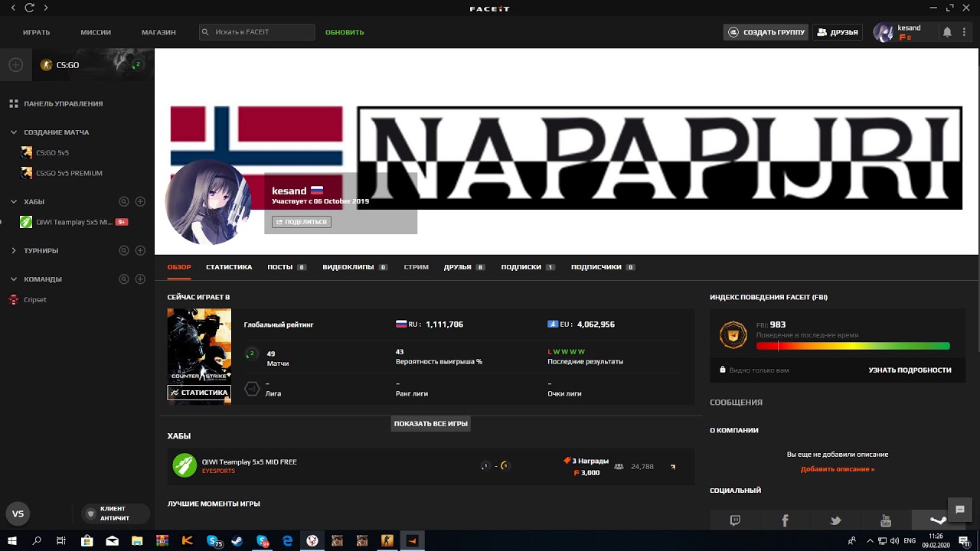Search tournaments using the magnifier icon
The height and width of the screenshot is (551, 980).
click(x=124, y=250)
